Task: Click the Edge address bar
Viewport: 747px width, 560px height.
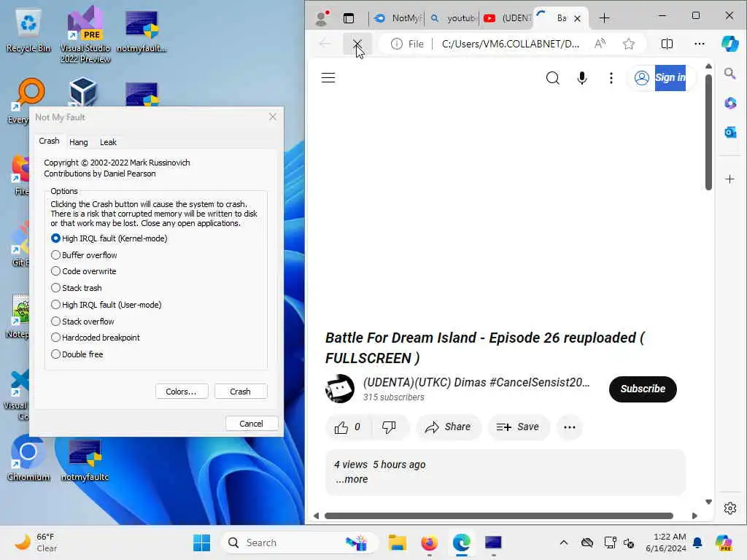Action: click(510, 44)
